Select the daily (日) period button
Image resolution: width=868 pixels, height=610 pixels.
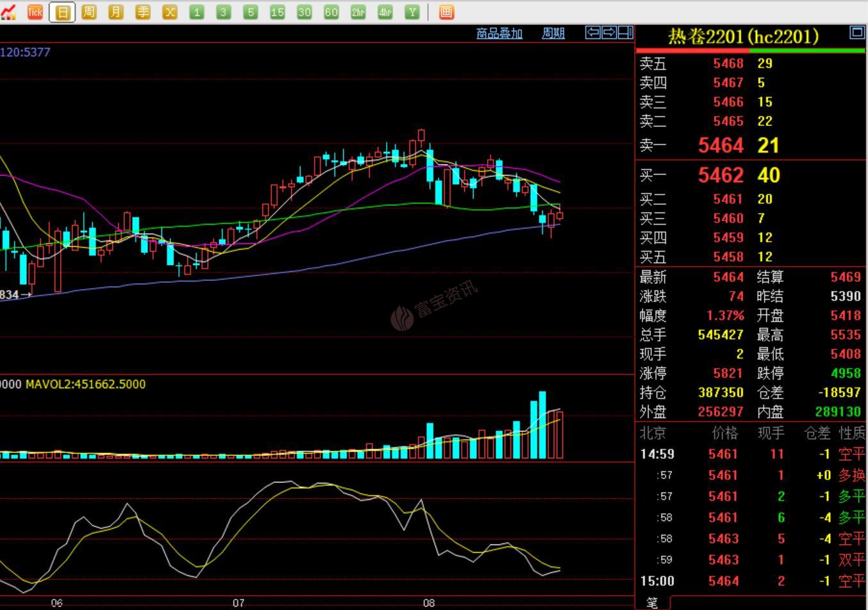[x=62, y=12]
